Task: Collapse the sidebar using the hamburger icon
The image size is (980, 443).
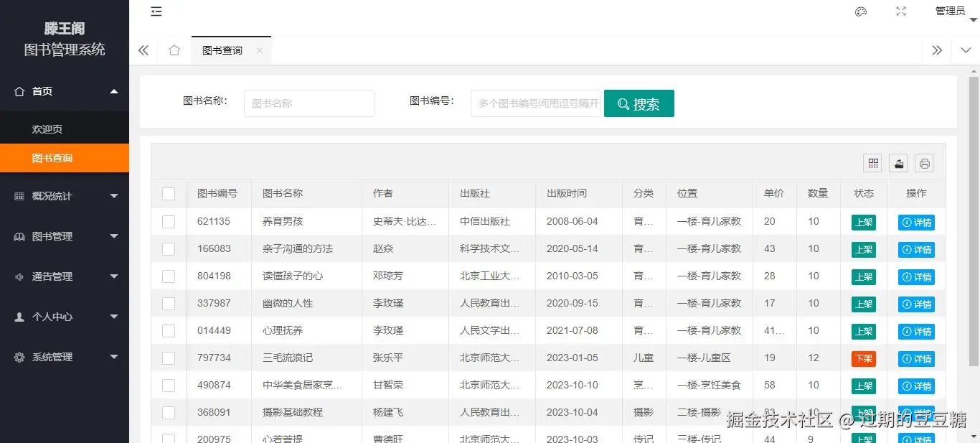Action: [x=156, y=11]
